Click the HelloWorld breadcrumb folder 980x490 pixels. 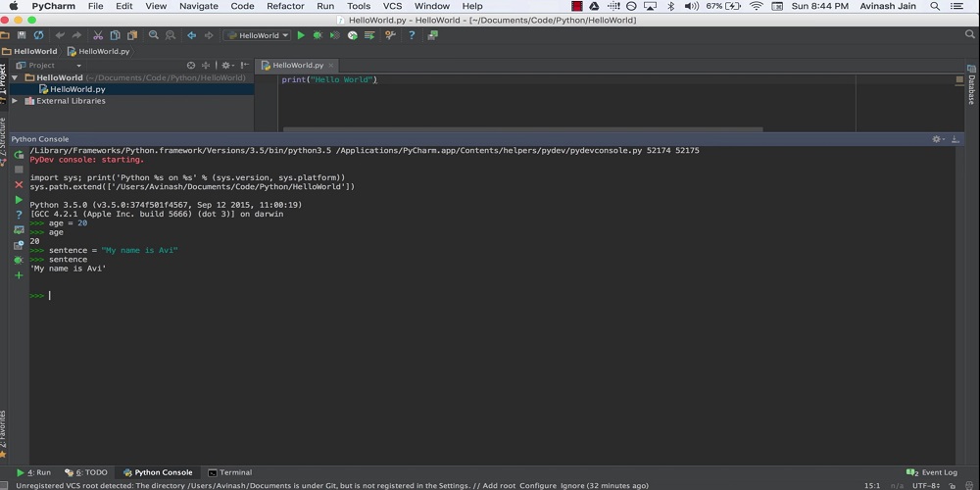pos(29,51)
